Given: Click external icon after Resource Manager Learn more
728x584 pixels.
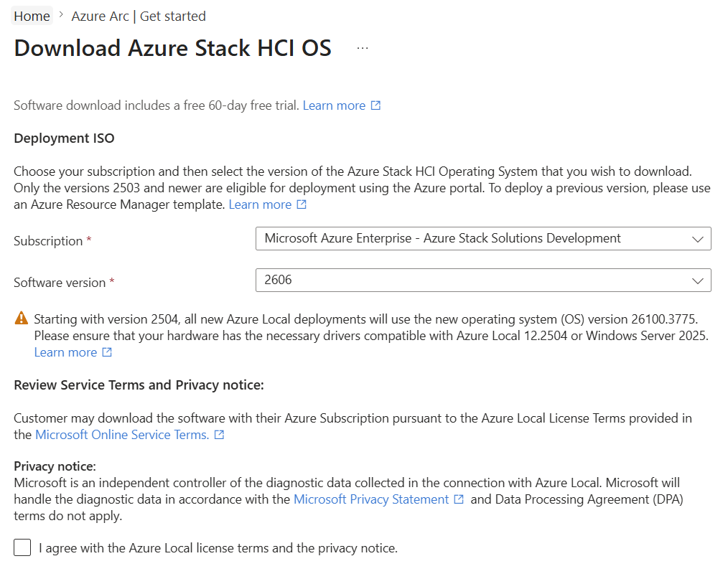Looking at the screenshot, I should (302, 204).
